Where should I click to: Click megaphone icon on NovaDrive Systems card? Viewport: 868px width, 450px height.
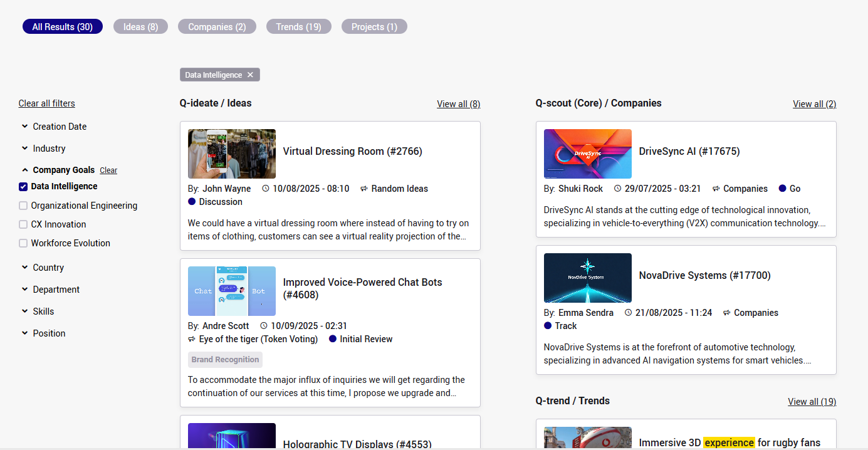click(x=727, y=313)
